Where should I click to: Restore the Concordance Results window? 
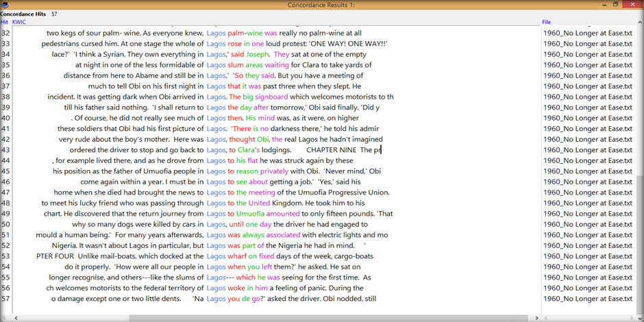616,5
